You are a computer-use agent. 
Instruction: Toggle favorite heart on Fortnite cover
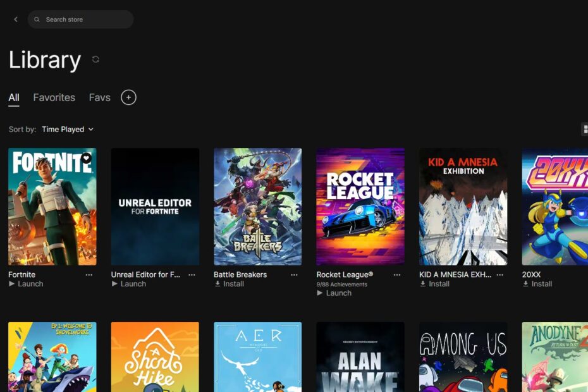(x=87, y=158)
